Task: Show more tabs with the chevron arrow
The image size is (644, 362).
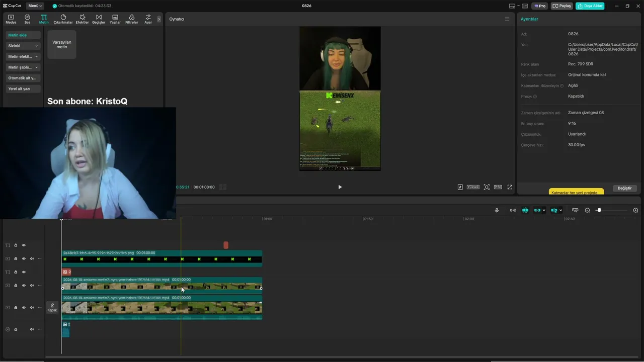Action: coord(159,19)
